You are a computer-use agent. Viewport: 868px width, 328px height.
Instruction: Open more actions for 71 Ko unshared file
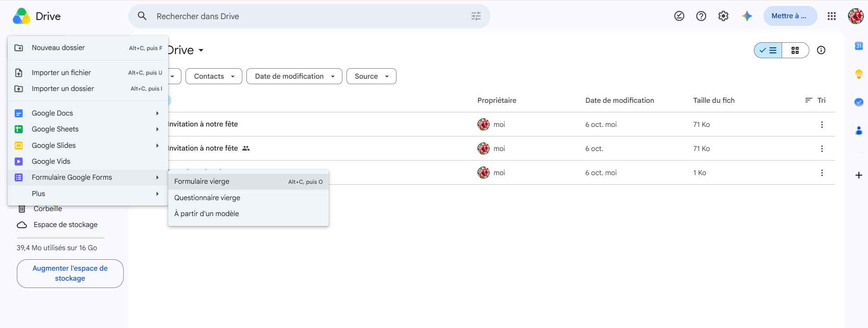(822, 125)
